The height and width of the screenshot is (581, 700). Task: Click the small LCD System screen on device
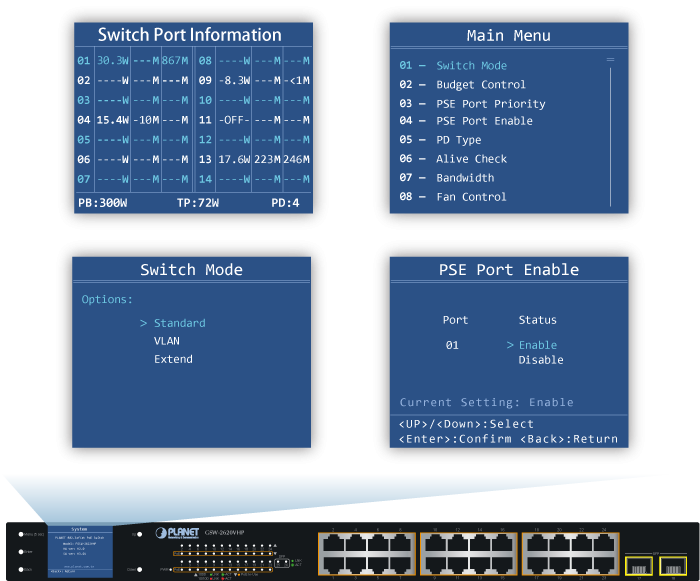tap(80, 551)
